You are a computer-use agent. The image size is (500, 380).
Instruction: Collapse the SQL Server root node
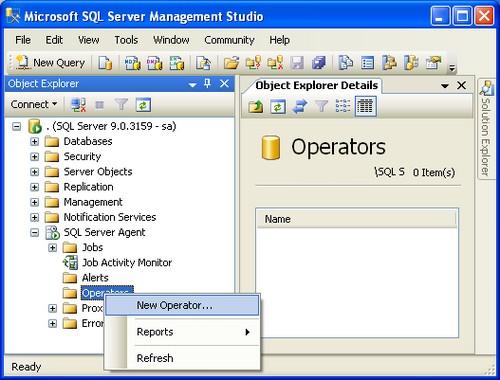tap(16, 126)
